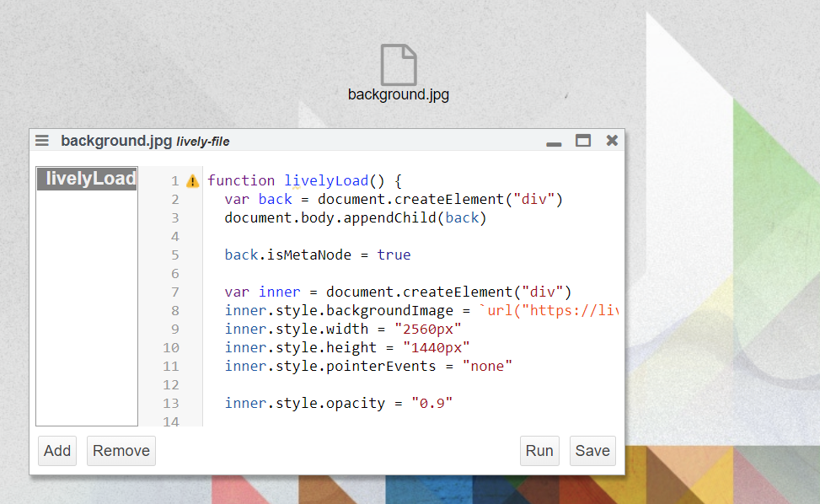The image size is (820, 504).
Task: Place cursor on back.isMetaNode = true line
Action: point(317,255)
